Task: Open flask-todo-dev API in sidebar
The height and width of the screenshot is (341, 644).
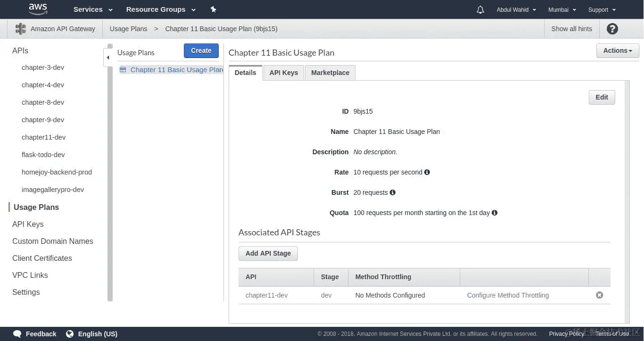Action: pyautogui.click(x=43, y=155)
